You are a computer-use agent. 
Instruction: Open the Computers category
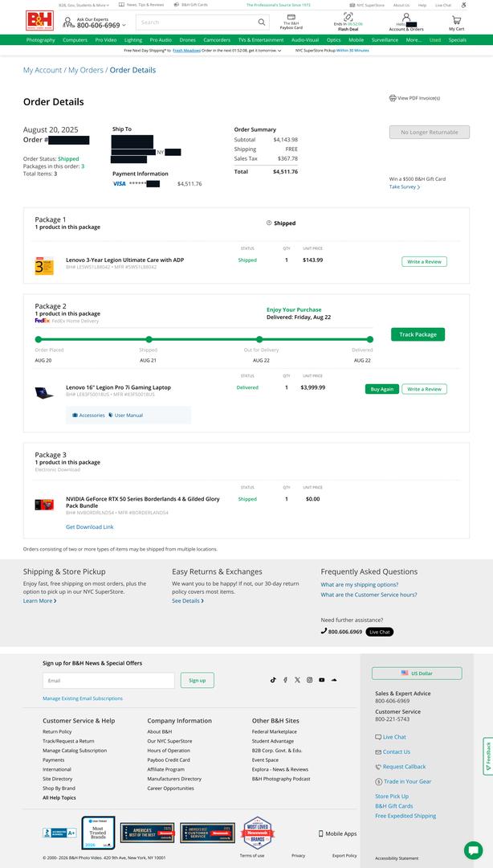point(75,40)
